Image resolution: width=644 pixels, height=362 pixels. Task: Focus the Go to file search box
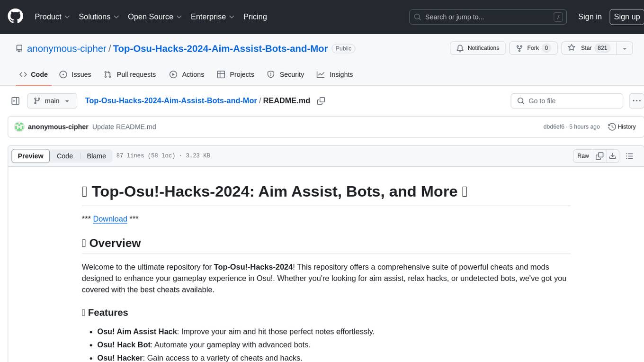(x=567, y=101)
